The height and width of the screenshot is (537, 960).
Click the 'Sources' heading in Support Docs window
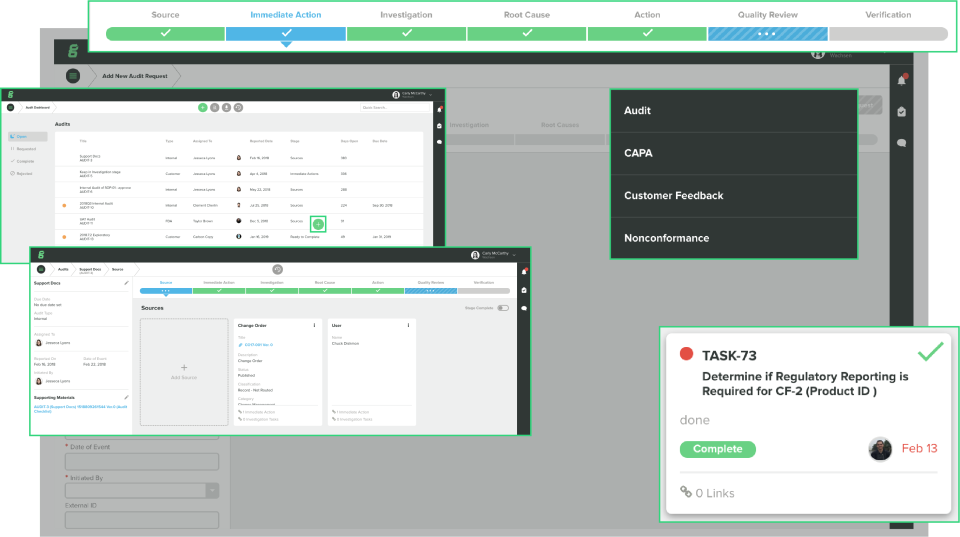click(152, 308)
